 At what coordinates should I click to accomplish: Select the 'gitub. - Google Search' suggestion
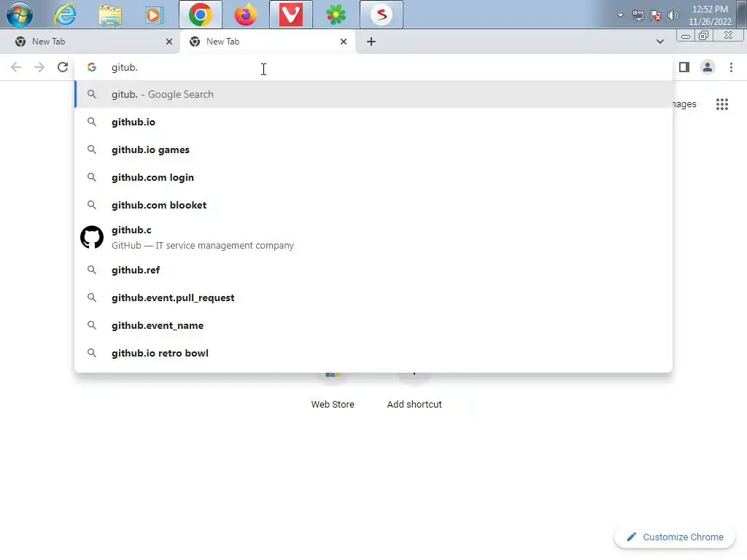[373, 94]
